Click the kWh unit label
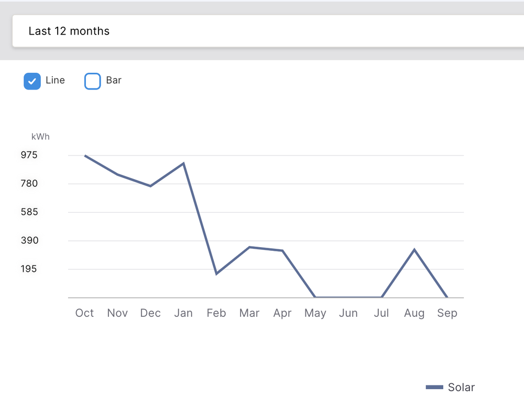524x420 pixels. coord(40,137)
